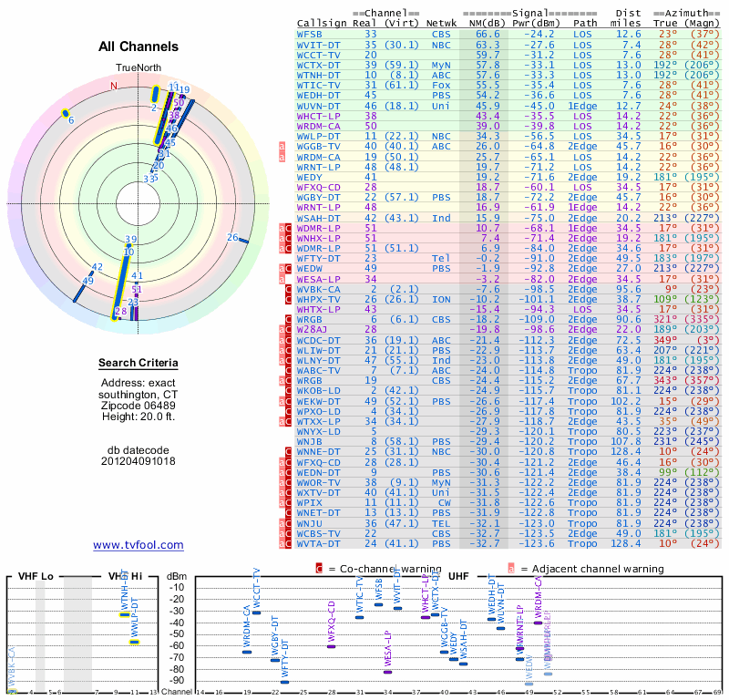The width and height of the screenshot is (729, 700).
Task: Click the warning badge beside WCDC-DT
Action: (285, 341)
